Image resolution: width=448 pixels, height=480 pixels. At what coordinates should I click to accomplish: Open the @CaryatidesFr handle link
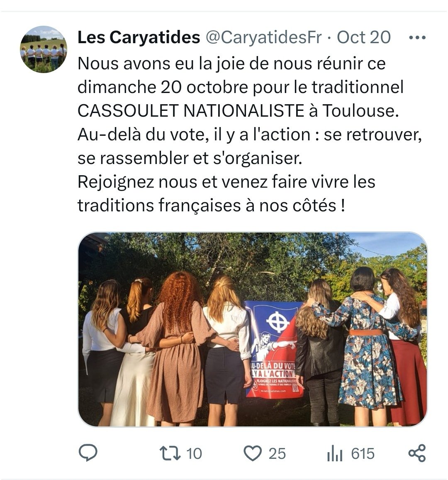click(x=263, y=37)
